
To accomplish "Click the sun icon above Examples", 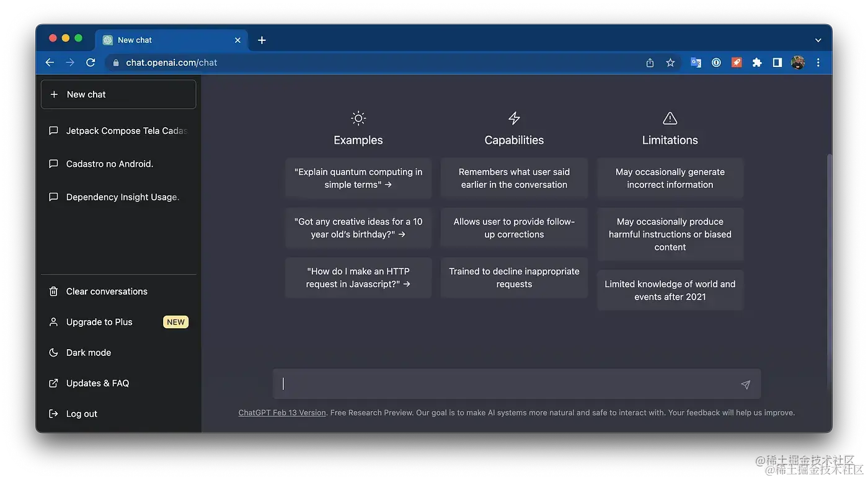I will 358,118.
